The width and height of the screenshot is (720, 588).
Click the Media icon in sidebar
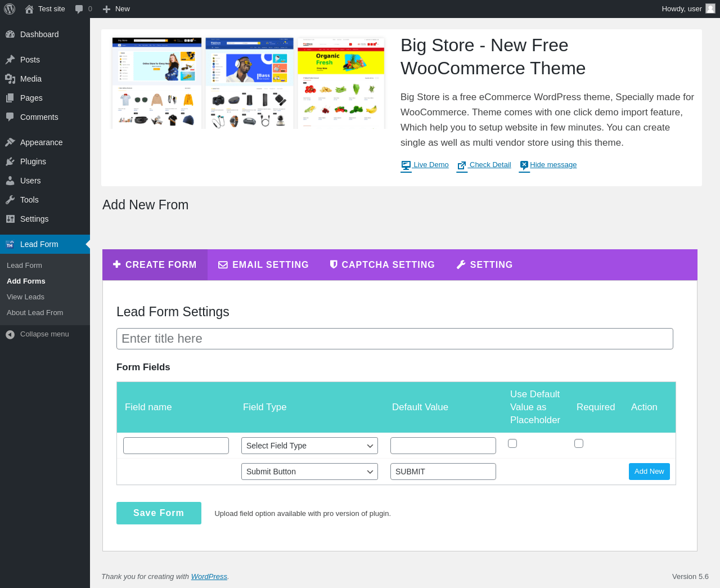[10, 79]
